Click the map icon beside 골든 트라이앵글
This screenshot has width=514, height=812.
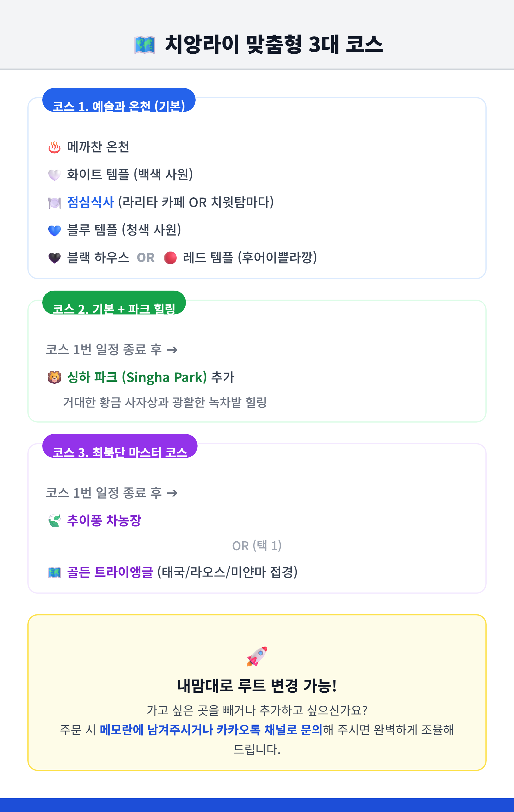tap(54, 572)
